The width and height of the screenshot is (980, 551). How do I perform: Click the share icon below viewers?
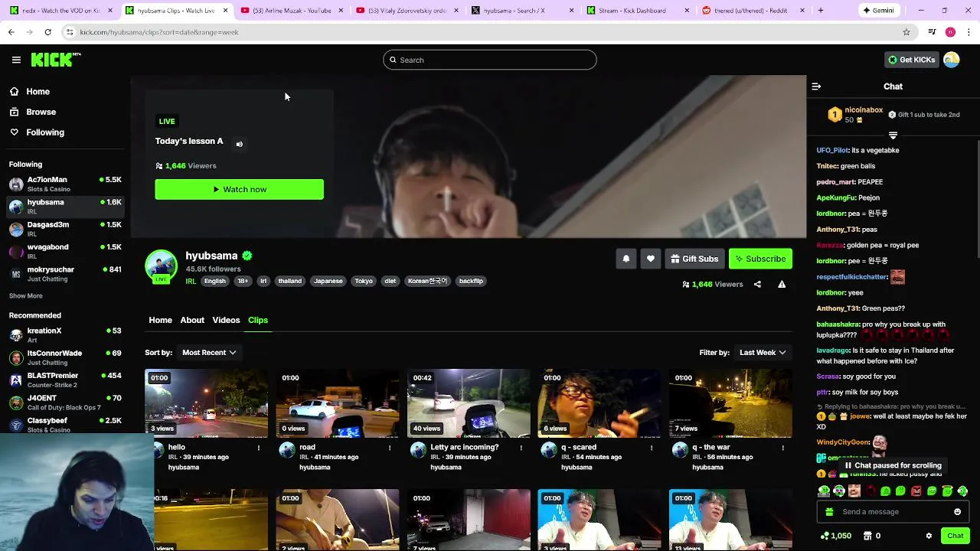coord(757,284)
